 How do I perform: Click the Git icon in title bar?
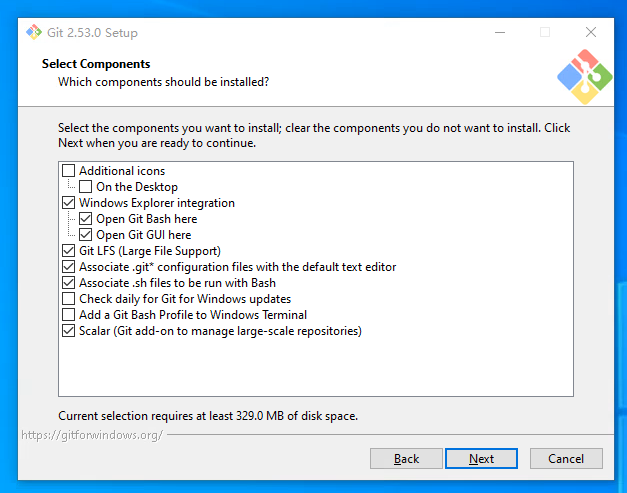[34, 32]
